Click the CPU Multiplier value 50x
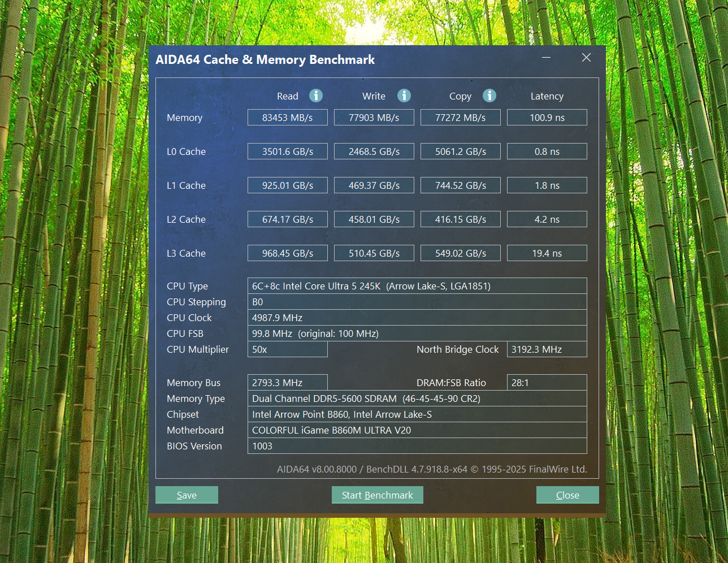Image resolution: width=728 pixels, height=563 pixels. (288, 349)
